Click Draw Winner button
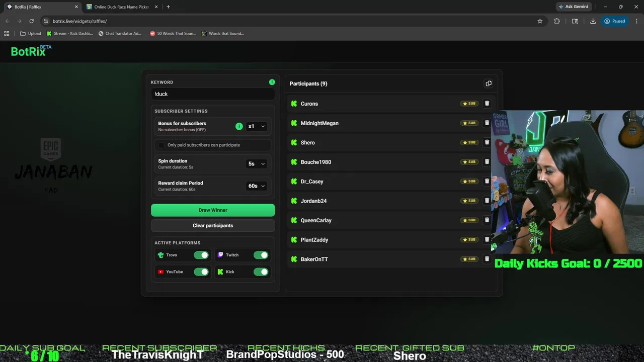 click(x=213, y=210)
